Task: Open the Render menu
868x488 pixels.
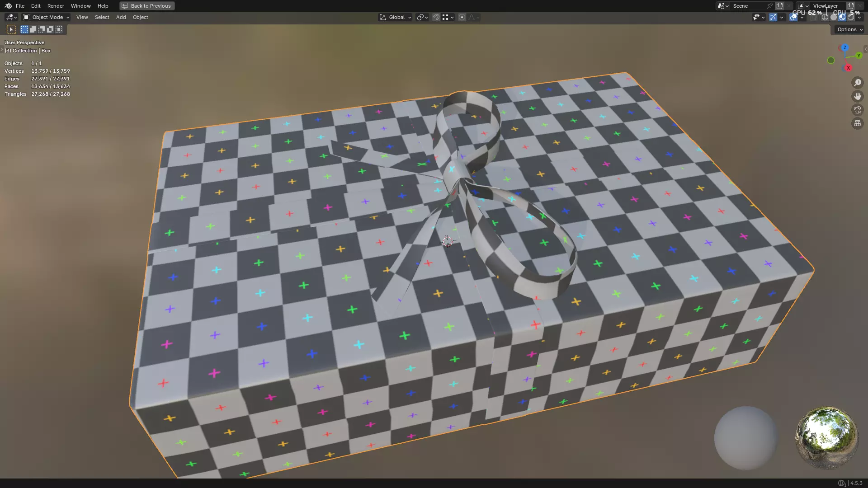Action: tap(56, 6)
